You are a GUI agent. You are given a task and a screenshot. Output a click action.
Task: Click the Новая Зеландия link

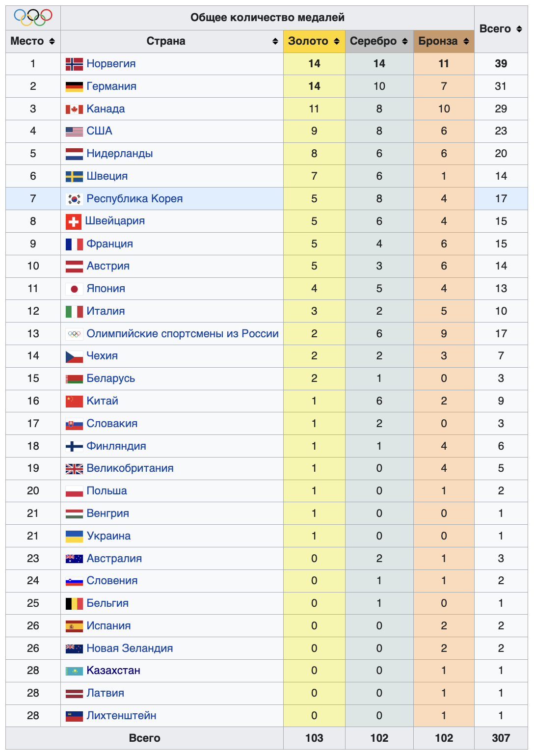[130, 648]
